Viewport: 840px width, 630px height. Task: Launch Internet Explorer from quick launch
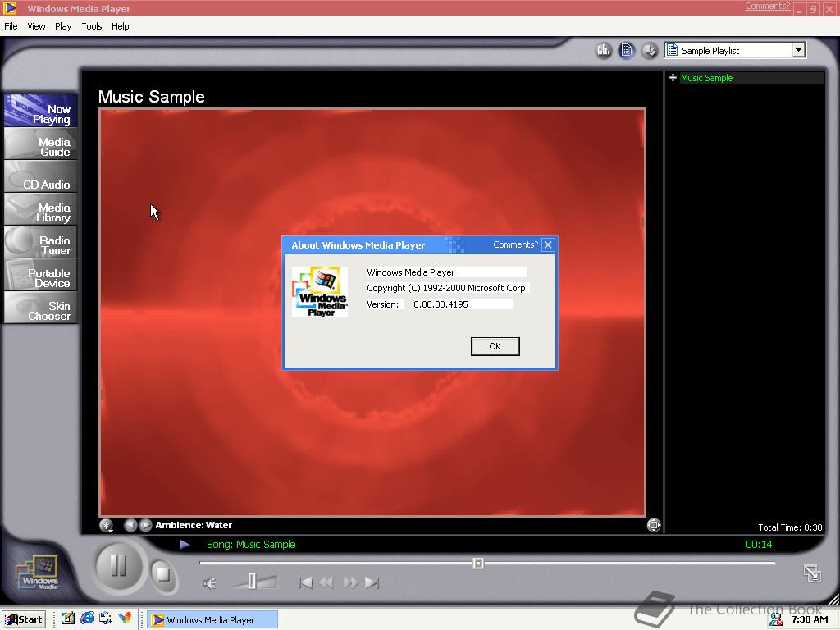tap(87, 619)
